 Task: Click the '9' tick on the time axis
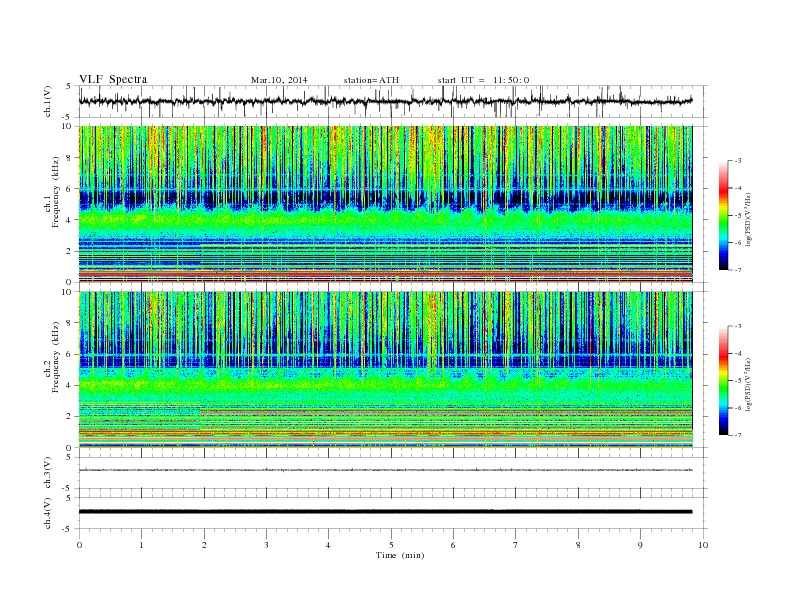point(640,545)
